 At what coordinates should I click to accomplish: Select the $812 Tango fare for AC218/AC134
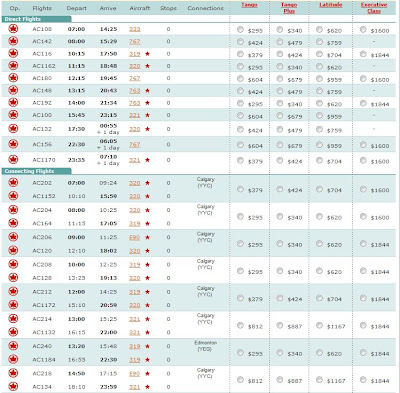pyautogui.click(x=240, y=380)
